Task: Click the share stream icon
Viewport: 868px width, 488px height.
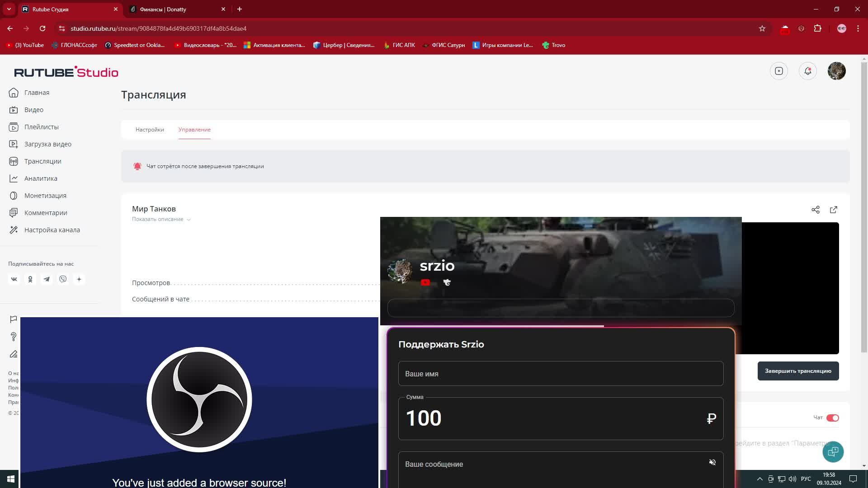Action: coord(815,210)
